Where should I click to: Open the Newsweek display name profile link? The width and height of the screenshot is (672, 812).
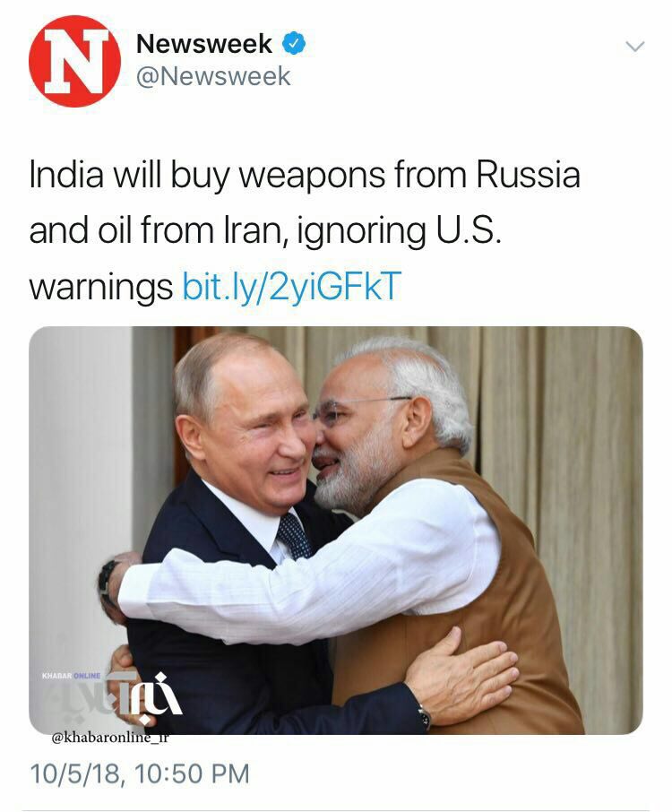203,44
